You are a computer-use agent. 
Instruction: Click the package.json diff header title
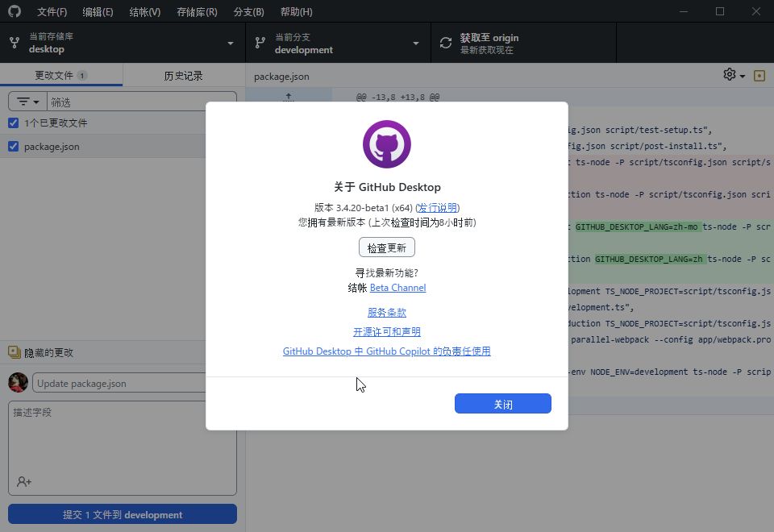(x=282, y=77)
